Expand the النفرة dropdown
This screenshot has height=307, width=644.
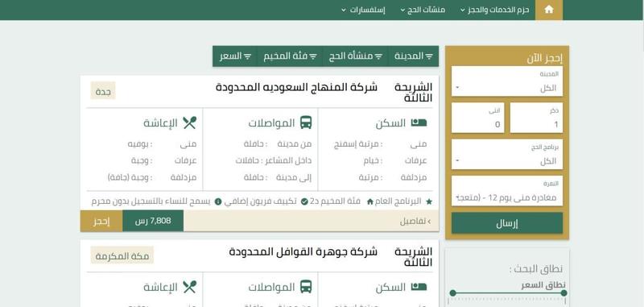click(507, 191)
